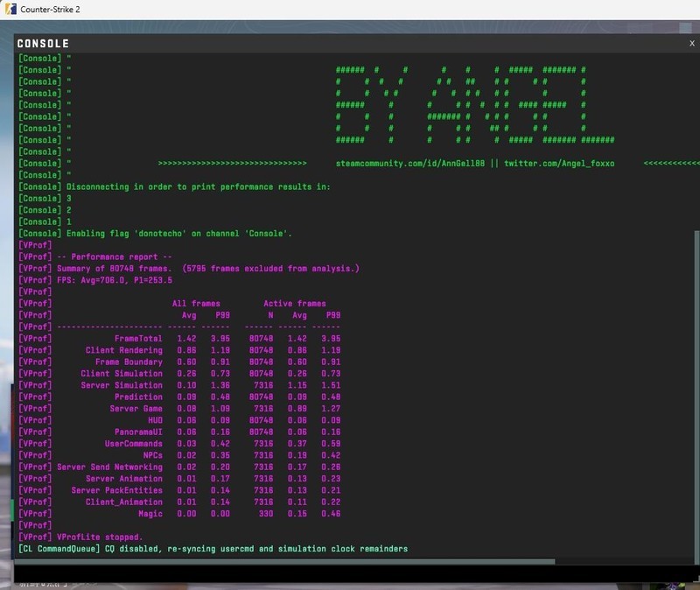Click the PanoramaUI row label

tap(138, 432)
